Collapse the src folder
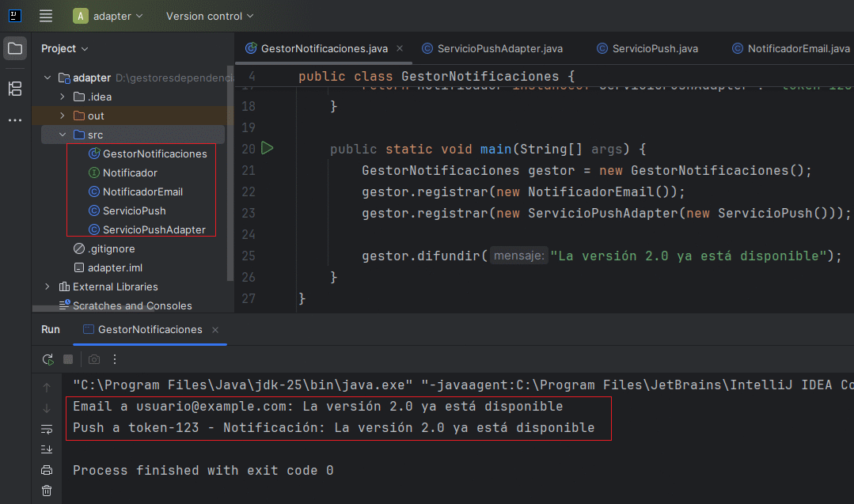Viewport: 854px width, 504px height. point(63,135)
